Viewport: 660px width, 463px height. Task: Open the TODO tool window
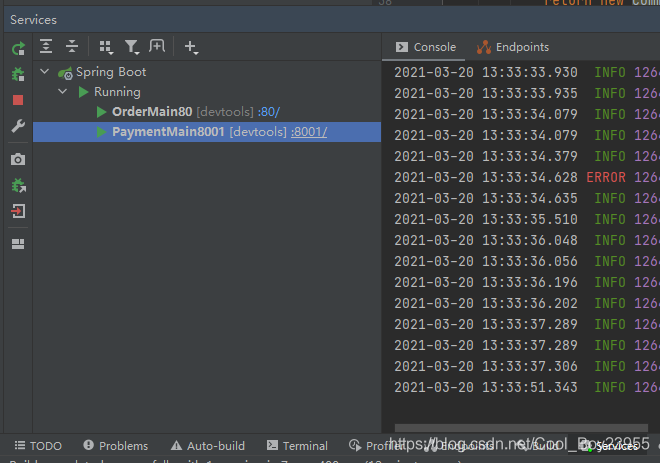coord(38,446)
